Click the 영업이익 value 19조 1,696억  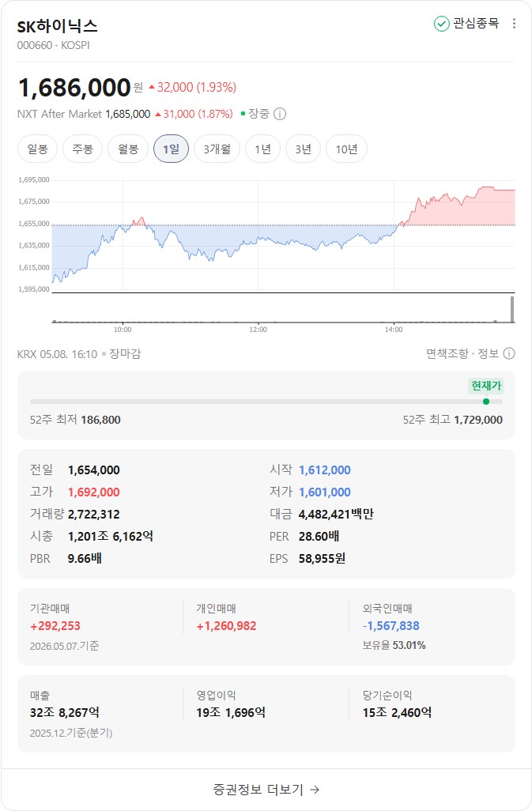[x=231, y=713]
